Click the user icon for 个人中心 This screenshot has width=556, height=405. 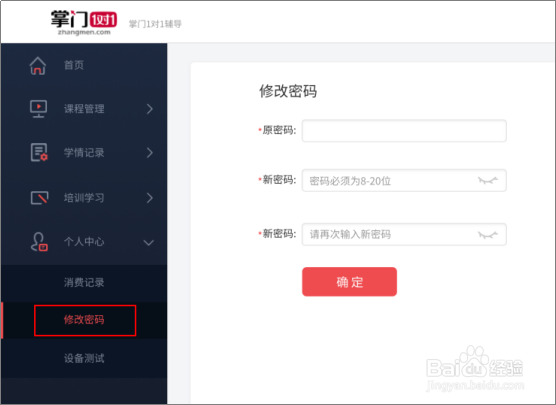coord(39,242)
